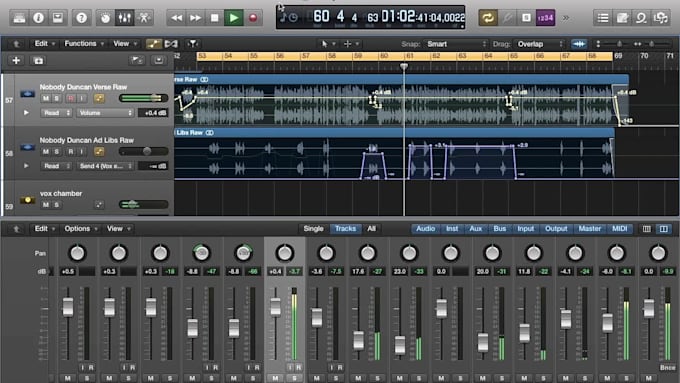
Task: Open the Drag Overlap dropdown
Action: (x=540, y=44)
